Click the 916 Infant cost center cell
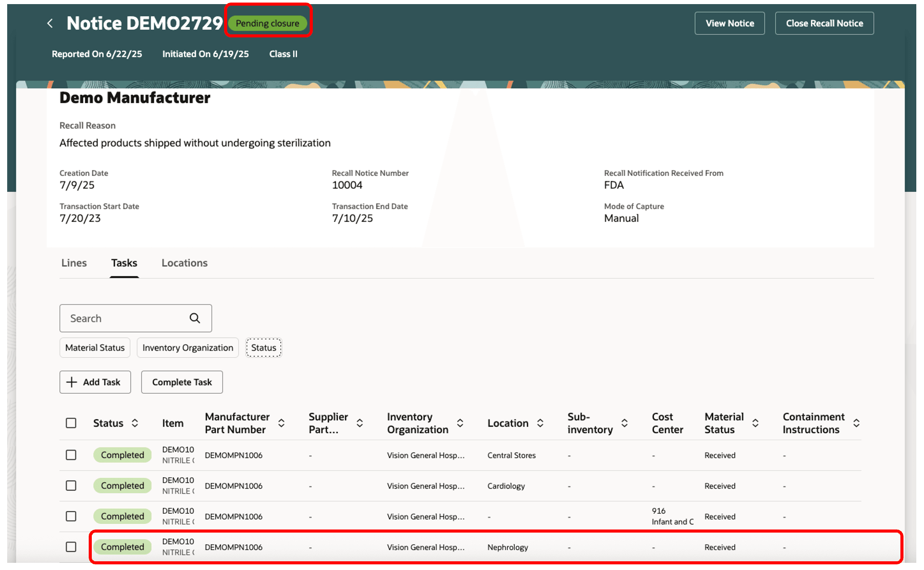This screenshot has width=924, height=570. click(673, 516)
